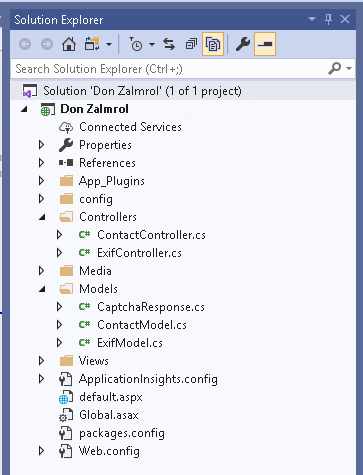Toggle the Preview Selected Items button
This screenshot has height=475, width=363.
click(265, 44)
